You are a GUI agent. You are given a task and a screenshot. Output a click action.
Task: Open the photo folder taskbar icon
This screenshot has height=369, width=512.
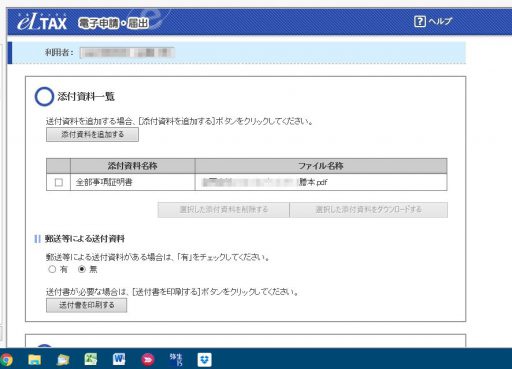[63, 360]
